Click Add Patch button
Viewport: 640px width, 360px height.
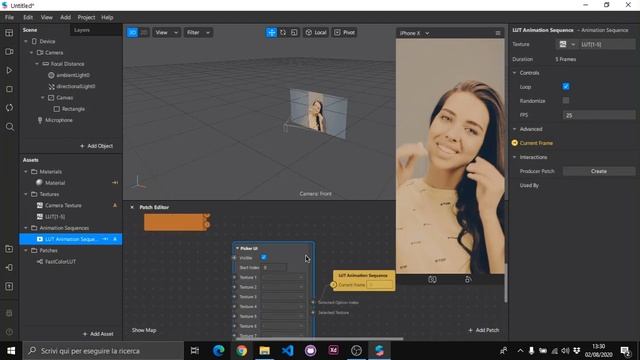484,330
